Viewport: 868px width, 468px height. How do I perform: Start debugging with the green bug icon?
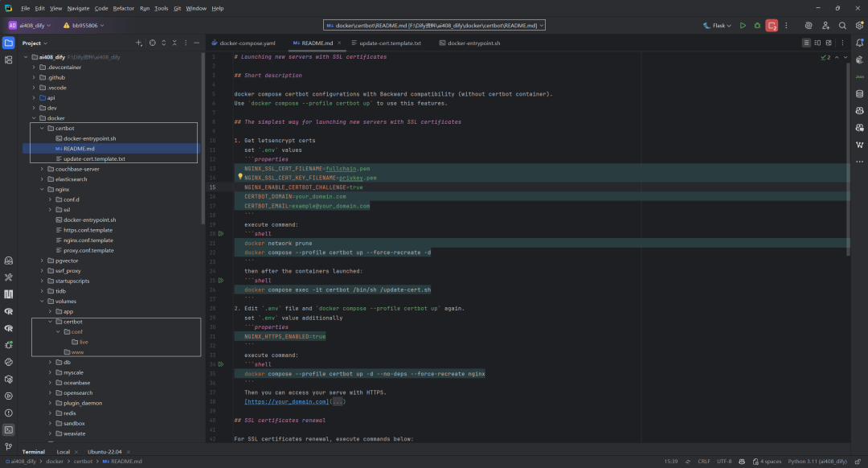[757, 26]
